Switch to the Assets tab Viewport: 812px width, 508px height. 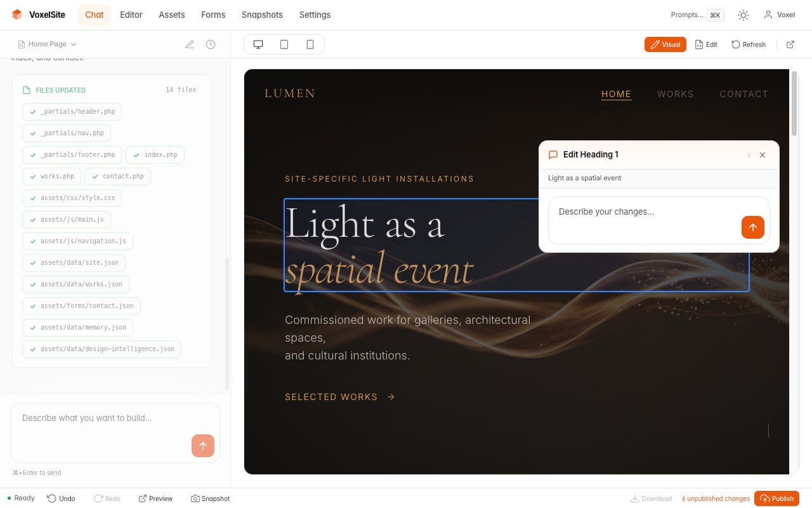171,15
